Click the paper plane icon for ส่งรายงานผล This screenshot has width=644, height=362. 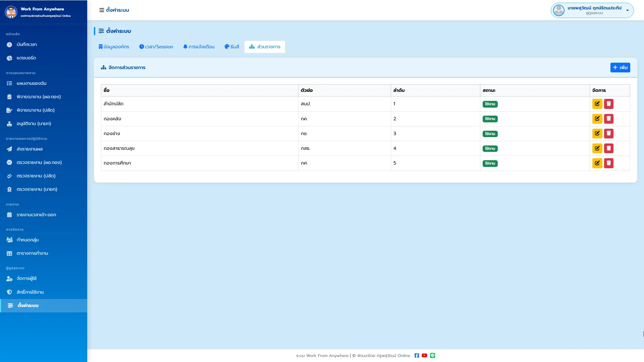9,149
